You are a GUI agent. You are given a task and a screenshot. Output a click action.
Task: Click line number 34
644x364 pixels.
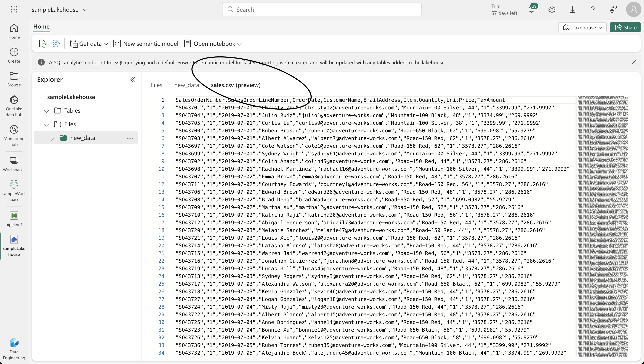coord(162,353)
